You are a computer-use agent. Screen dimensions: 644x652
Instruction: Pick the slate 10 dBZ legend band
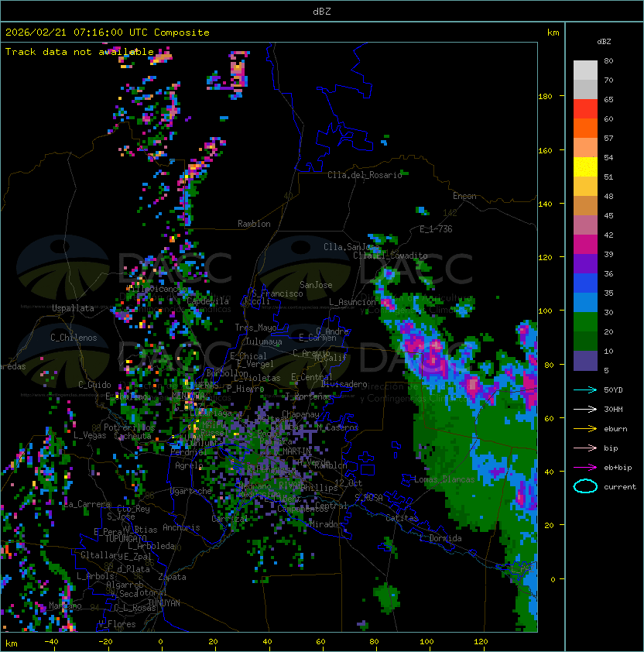585,361
